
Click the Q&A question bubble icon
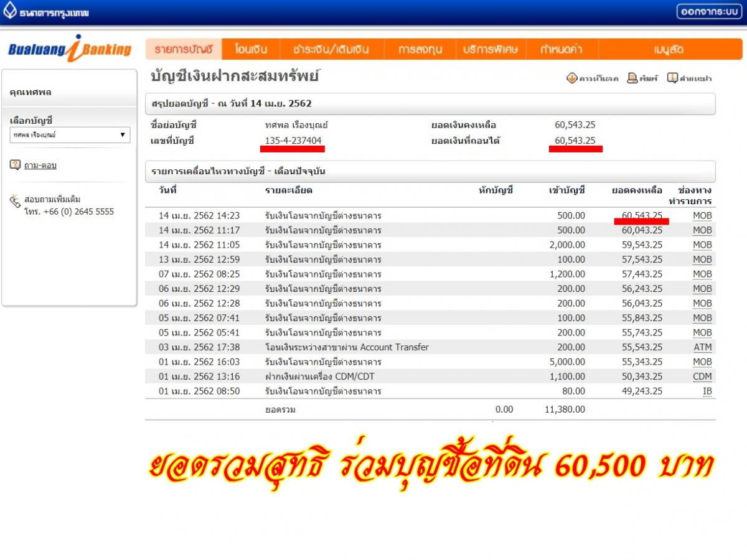16,165
